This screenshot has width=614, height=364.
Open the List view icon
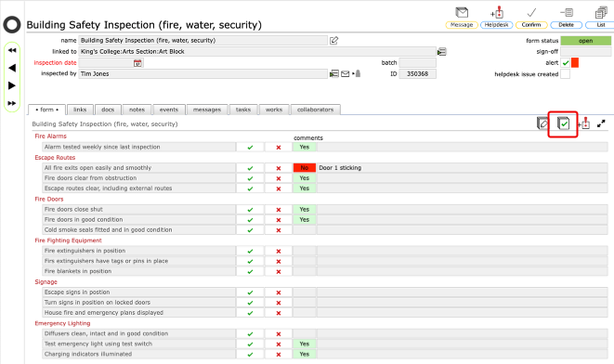point(601,12)
